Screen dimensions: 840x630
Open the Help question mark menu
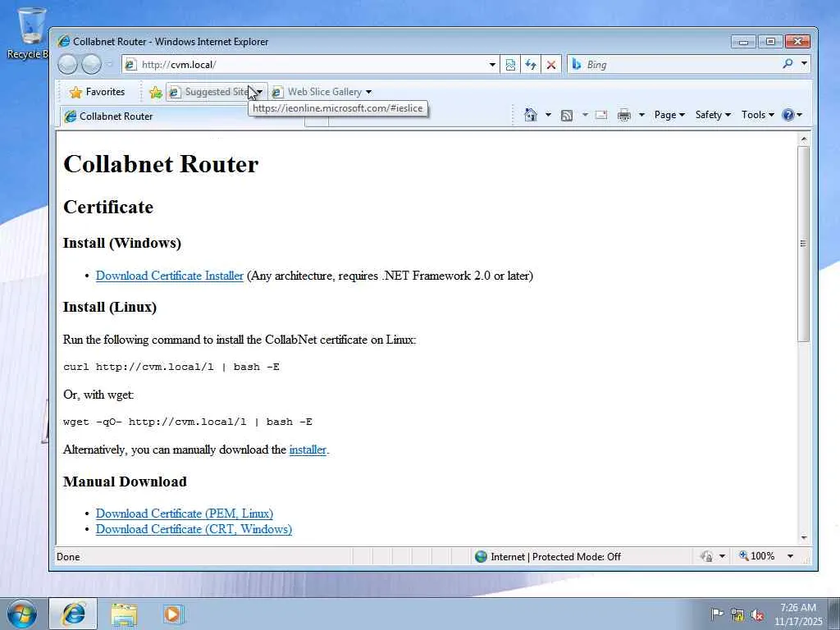click(792, 115)
